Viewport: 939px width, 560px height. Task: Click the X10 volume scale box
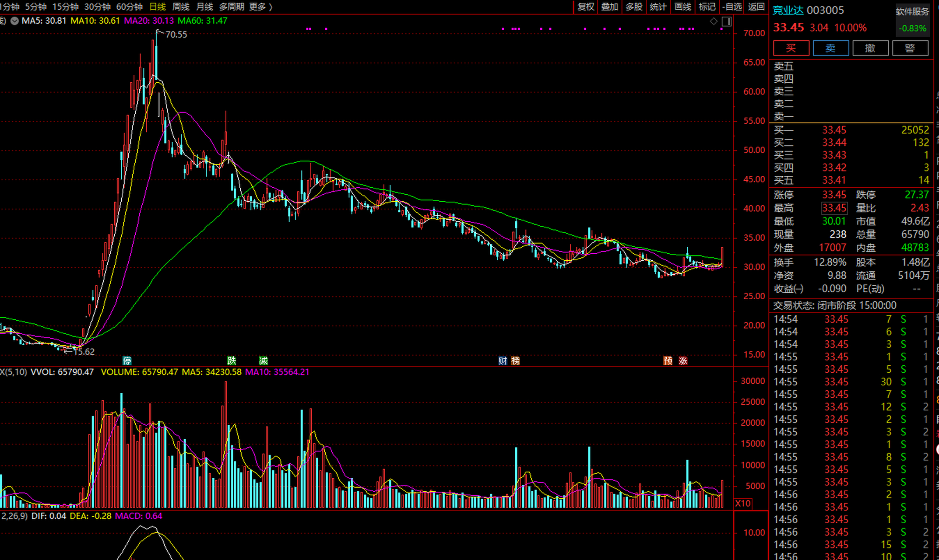tap(743, 503)
